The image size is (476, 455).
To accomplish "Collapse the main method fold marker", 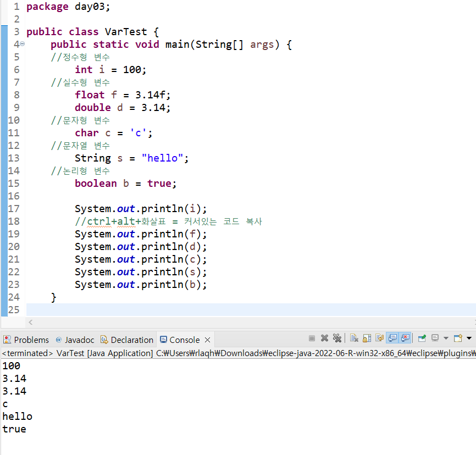I will [x=23, y=45].
